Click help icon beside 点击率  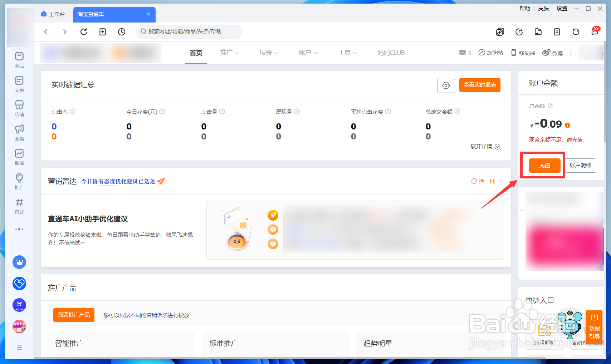tap(73, 112)
